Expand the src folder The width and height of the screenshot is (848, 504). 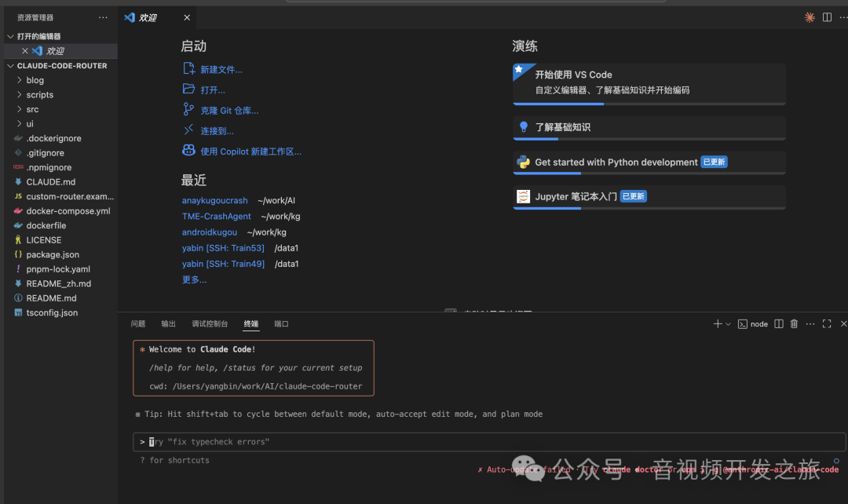coord(60,109)
